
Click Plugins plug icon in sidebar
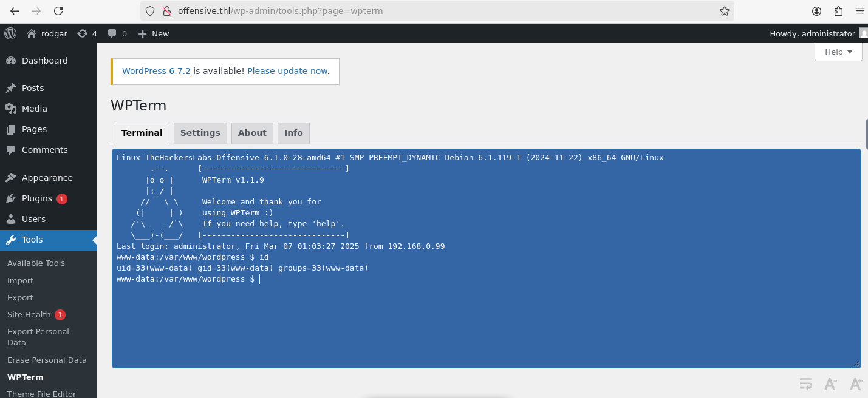click(x=11, y=198)
